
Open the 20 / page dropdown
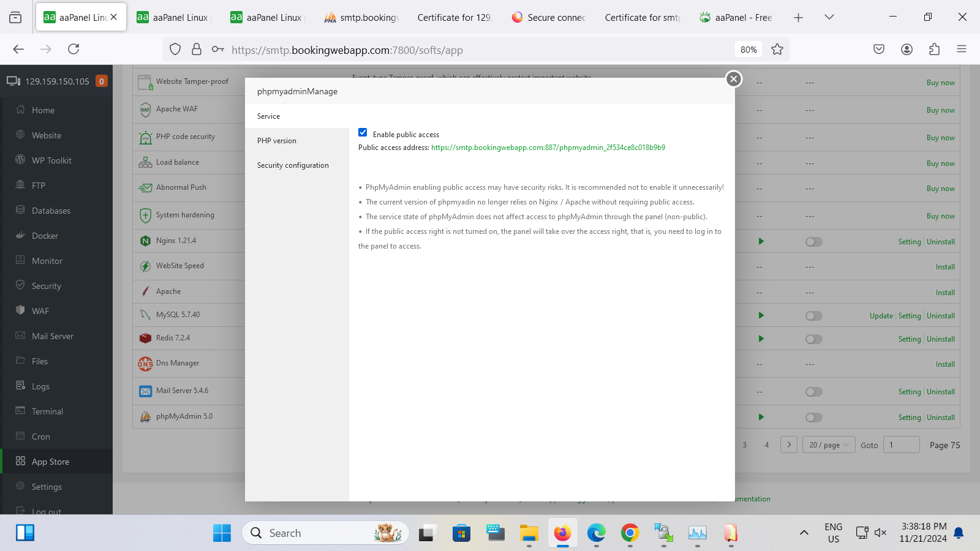point(829,445)
